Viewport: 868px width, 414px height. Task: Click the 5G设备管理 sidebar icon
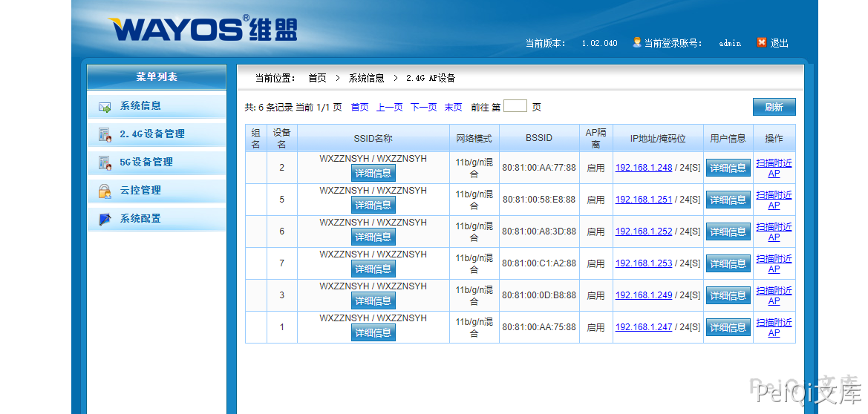coord(105,163)
